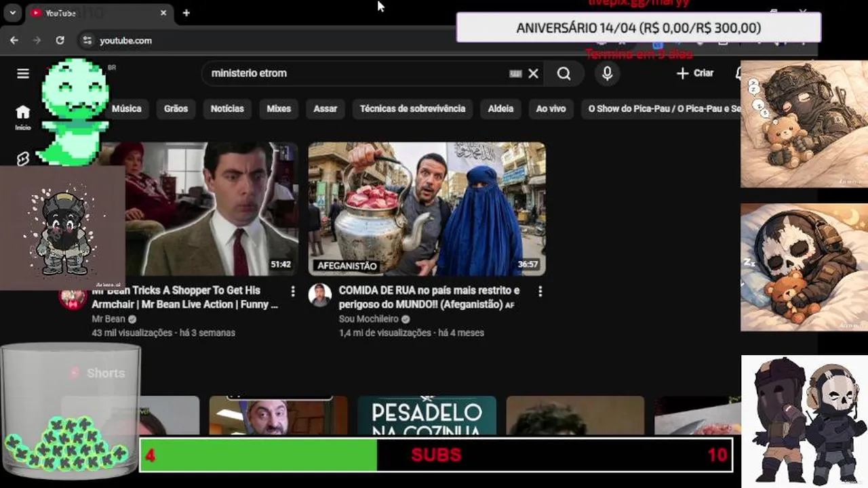Click the ANIVERSÁRIO 14/04 donation goal bar
The image size is (868, 488).
[x=638, y=28]
